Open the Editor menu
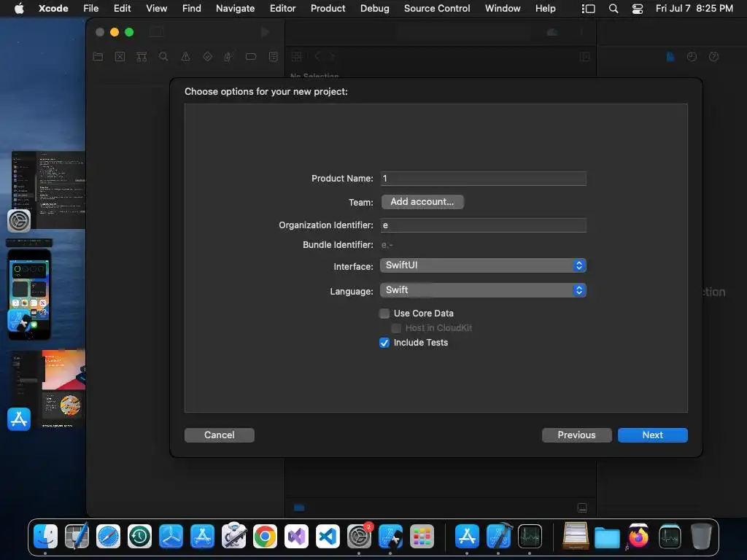Screen dimensions: 747x560 click(282, 8)
